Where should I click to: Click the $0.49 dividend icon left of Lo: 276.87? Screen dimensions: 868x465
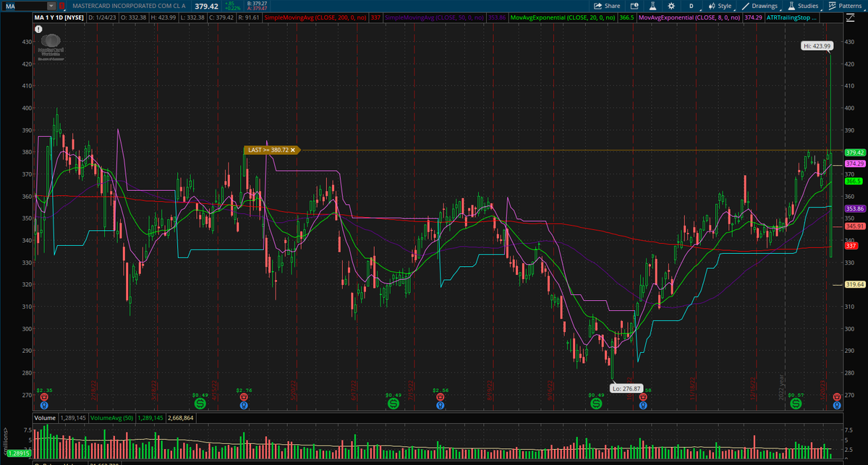coord(596,402)
